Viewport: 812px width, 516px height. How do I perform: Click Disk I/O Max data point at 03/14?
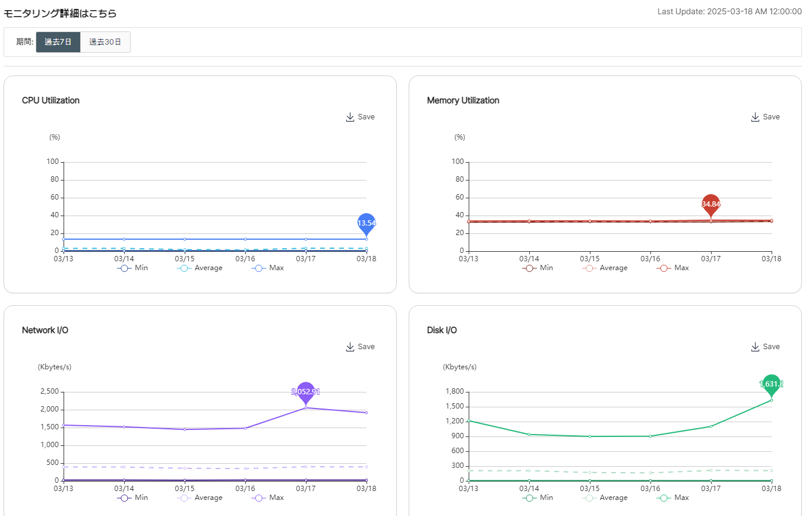(x=529, y=435)
